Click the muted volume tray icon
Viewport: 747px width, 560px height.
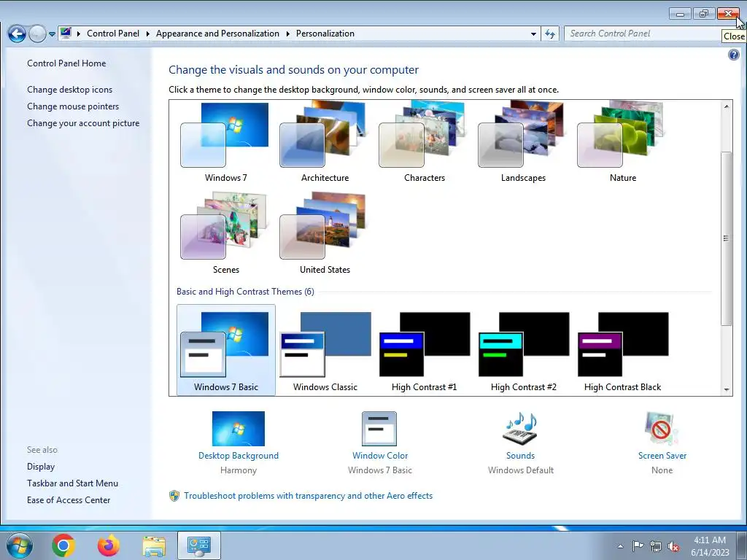coord(673,546)
